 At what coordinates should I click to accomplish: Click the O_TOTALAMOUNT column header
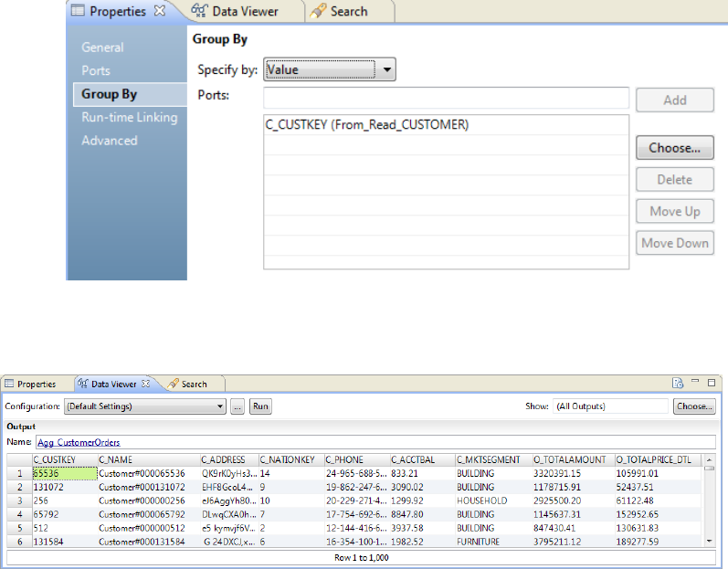[574, 460]
